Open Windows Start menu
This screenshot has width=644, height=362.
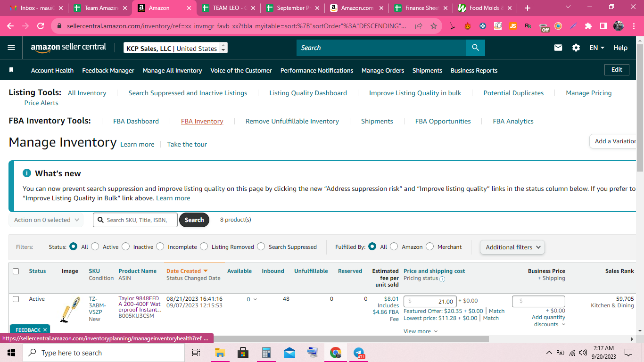(11, 353)
